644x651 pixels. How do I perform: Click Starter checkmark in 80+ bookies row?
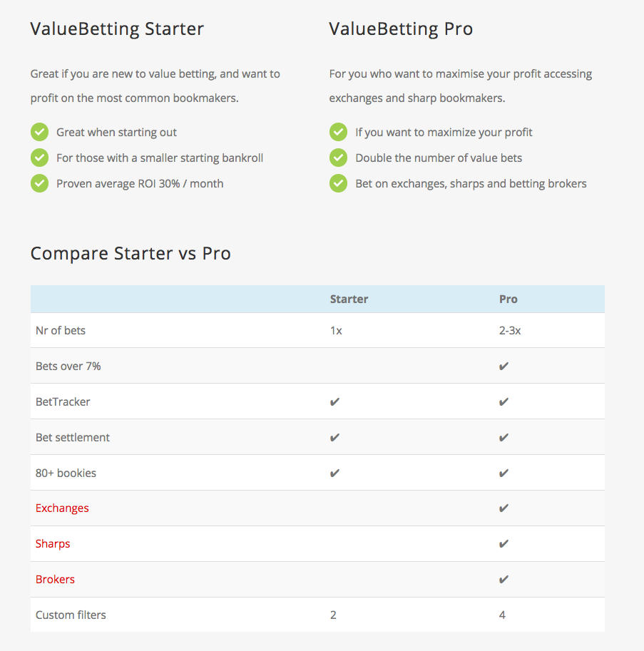click(334, 473)
